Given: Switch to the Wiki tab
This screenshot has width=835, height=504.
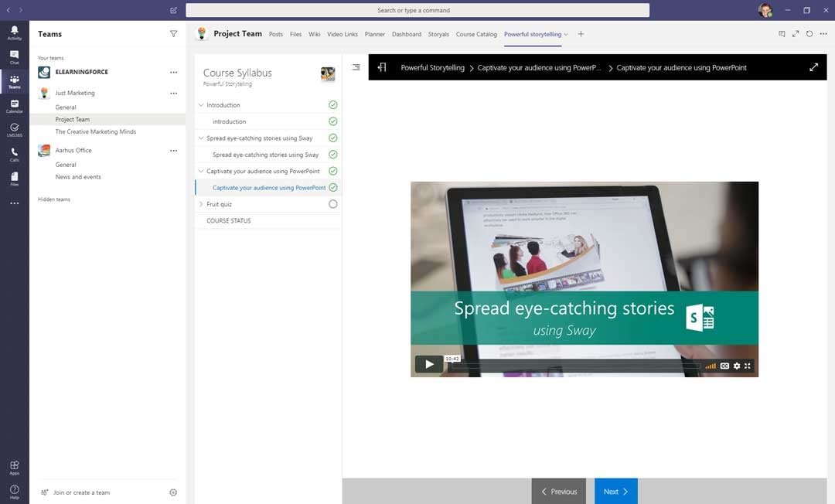Looking at the screenshot, I should pos(314,34).
